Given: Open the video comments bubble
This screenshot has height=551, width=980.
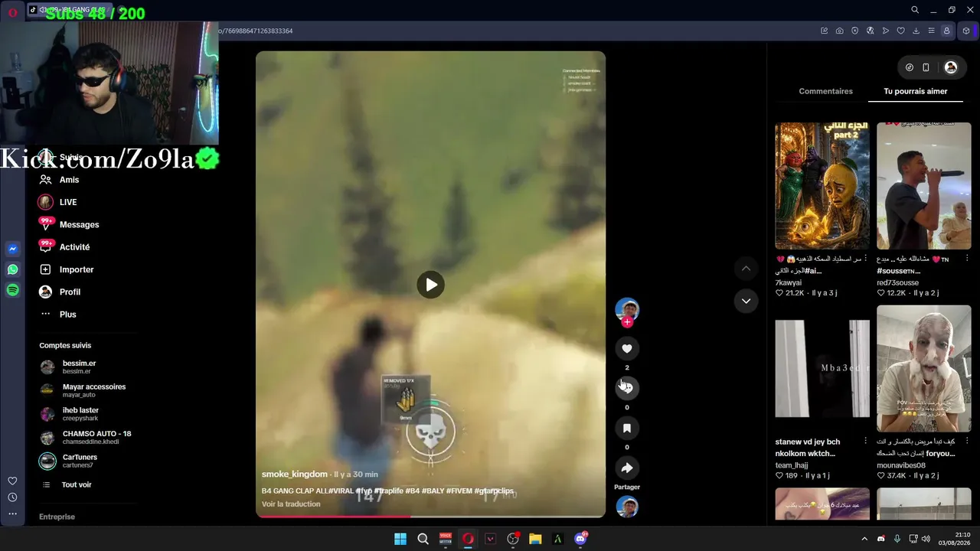Looking at the screenshot, I should pyautogui.click(x=627, y=388).
